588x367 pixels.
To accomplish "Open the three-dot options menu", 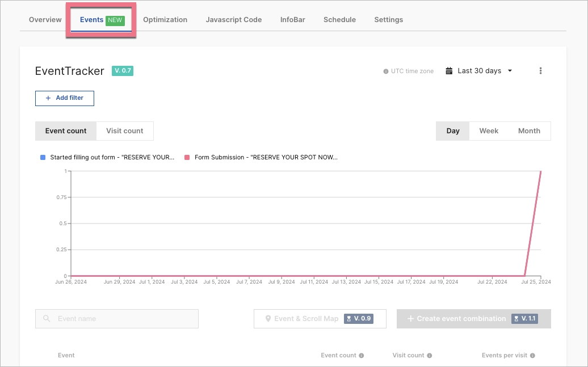I will (x=540, y=70).
